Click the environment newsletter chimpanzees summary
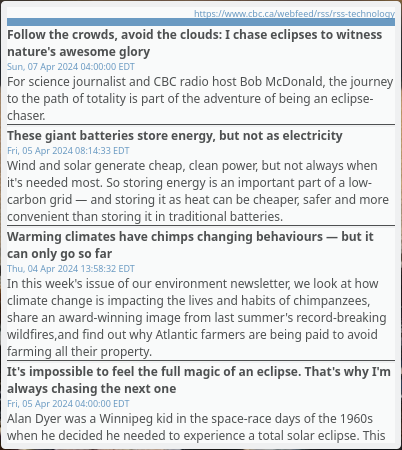The height and width of the screenshot is (450, 402). (197, 317)
